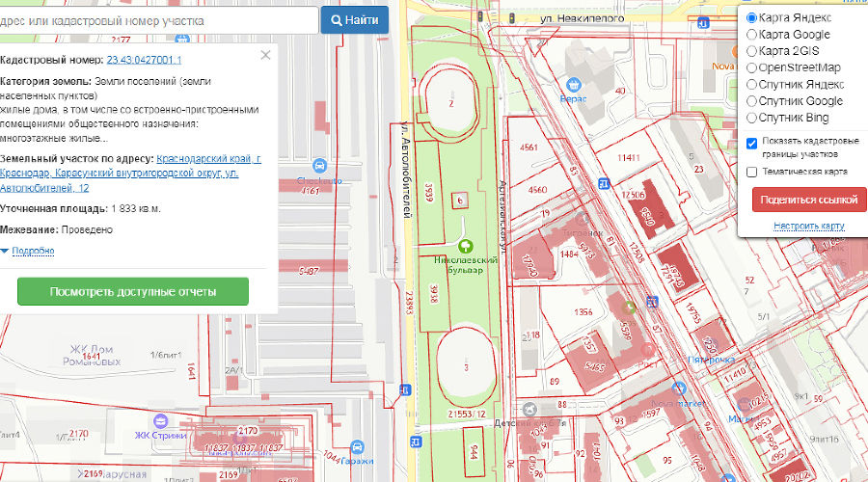Click the Николаевский бульвар park marker
The width and height of the screenshot is (868, 482).
tap(467, 246)
